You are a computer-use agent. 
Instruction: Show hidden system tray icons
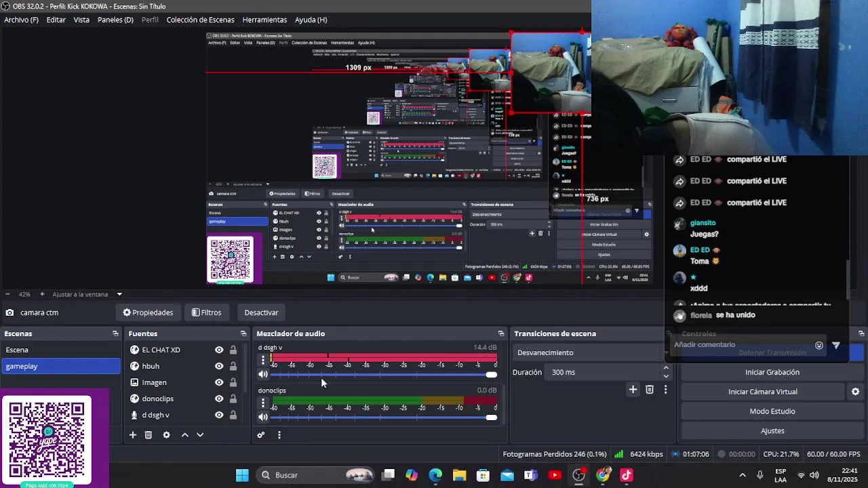click(x=743, y=475)
